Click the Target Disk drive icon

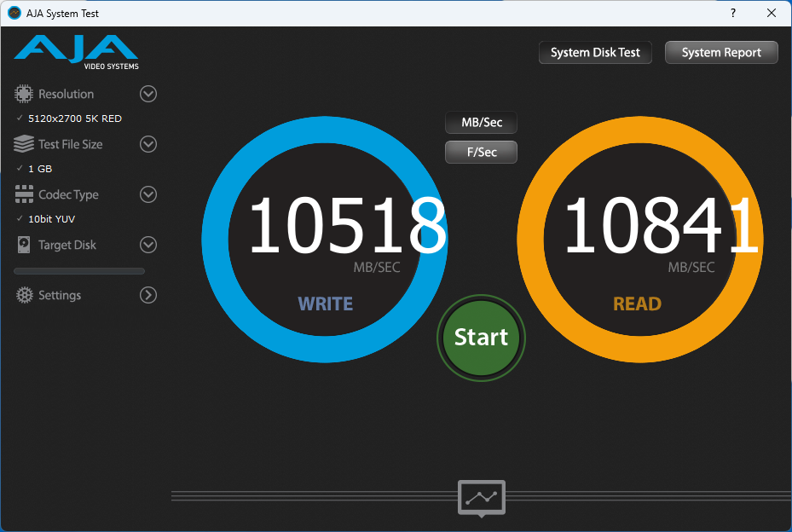tap(24, 245)
